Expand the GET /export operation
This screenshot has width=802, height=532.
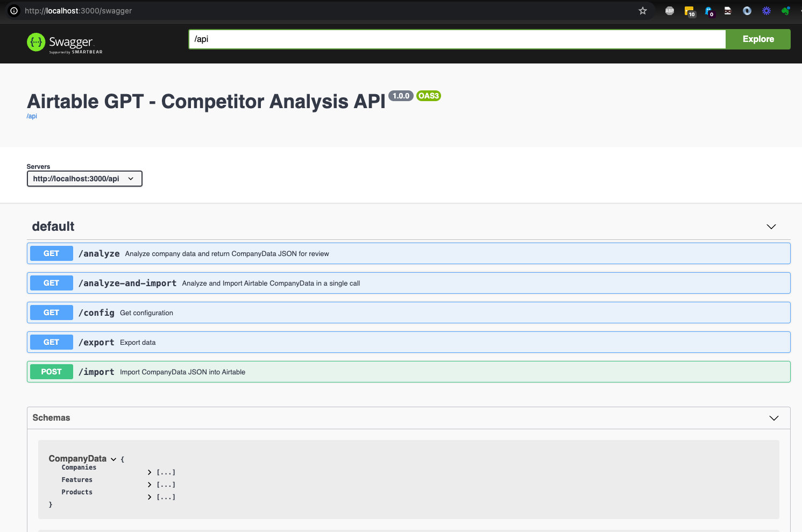408,342
